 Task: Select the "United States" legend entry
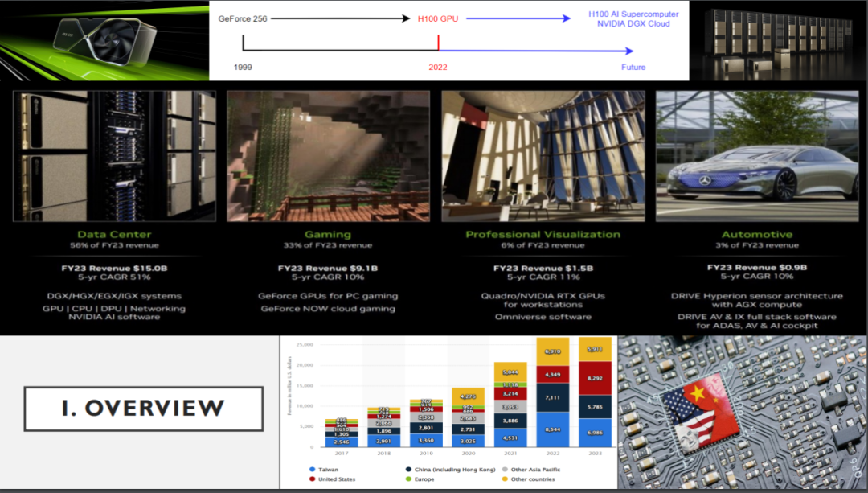click(x=333, y=479)
